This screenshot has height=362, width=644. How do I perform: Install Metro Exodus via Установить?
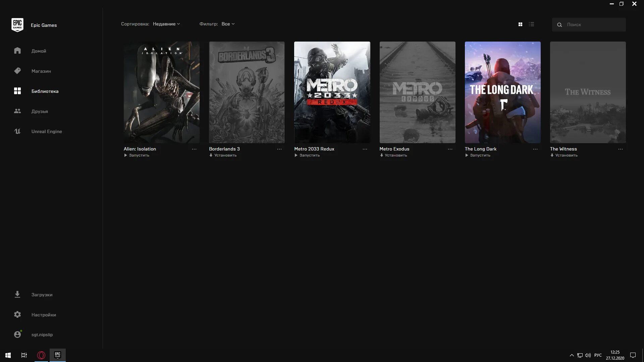(393, 155)
